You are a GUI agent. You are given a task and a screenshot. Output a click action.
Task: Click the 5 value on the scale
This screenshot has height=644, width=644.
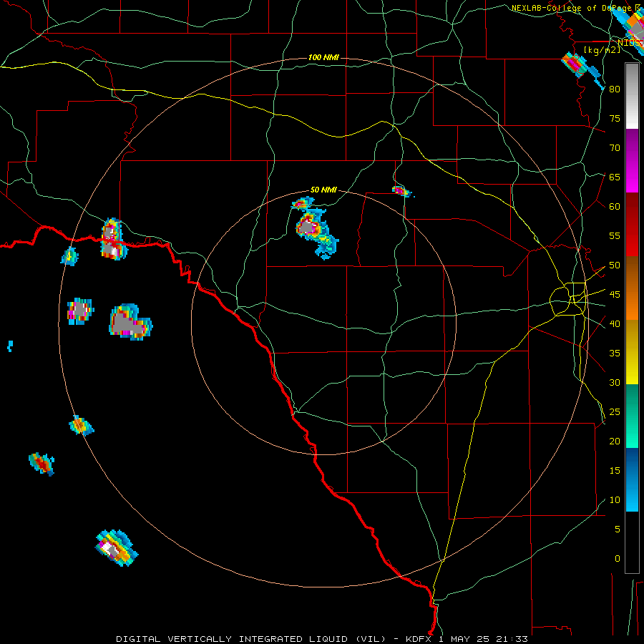[x=618, y=529]
